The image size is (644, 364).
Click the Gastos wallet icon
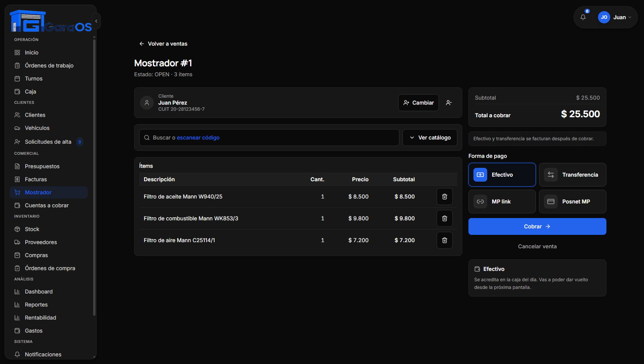tap(17, 331)
